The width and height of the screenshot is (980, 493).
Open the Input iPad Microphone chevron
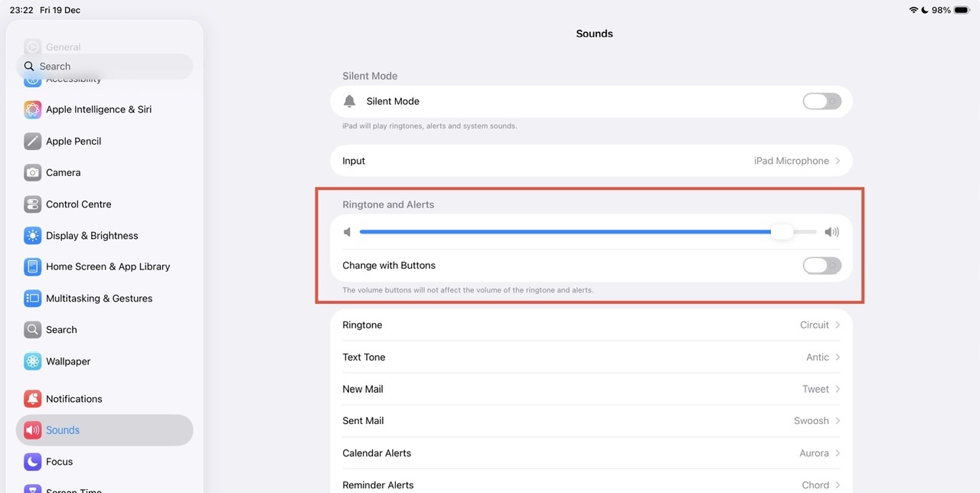click(838, 161)
